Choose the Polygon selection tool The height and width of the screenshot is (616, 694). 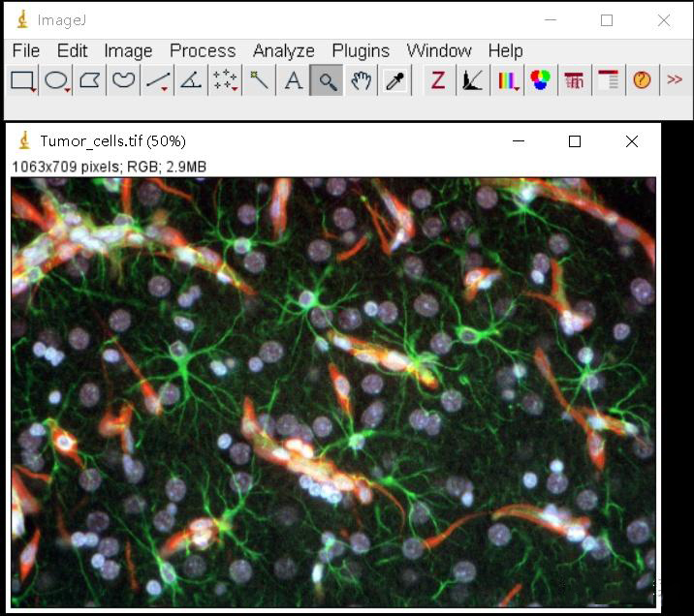click(90, 80)
